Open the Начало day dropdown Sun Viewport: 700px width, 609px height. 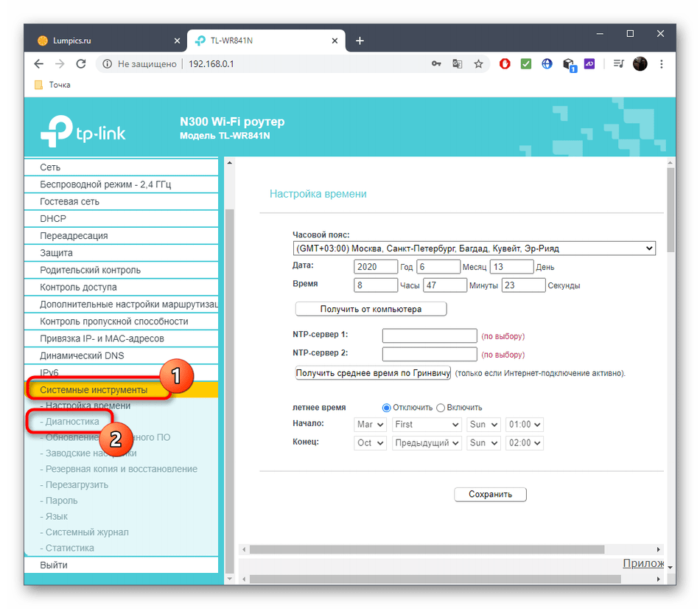(x=483, y=425)
